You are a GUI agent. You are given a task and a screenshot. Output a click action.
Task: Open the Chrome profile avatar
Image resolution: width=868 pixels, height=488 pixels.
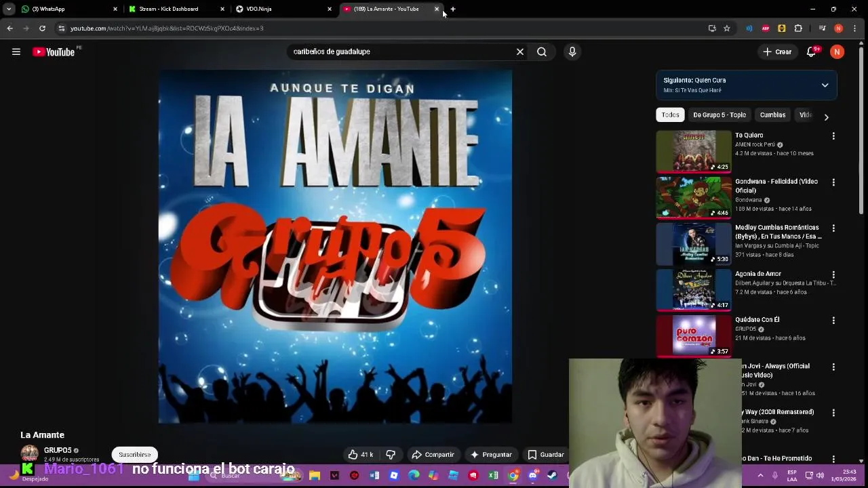(838, 28)
